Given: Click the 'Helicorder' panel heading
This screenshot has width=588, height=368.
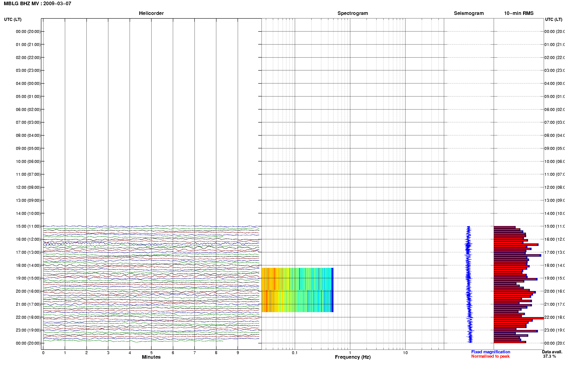Looking at the screenshot, I should [x=151, y=13].
